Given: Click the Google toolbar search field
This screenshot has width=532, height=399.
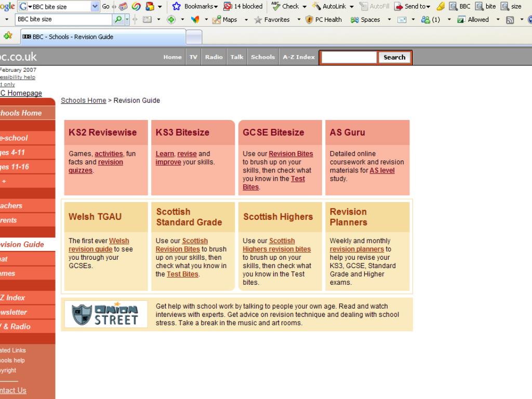Looking at the screenshot, I should click(x=59, y=6).
